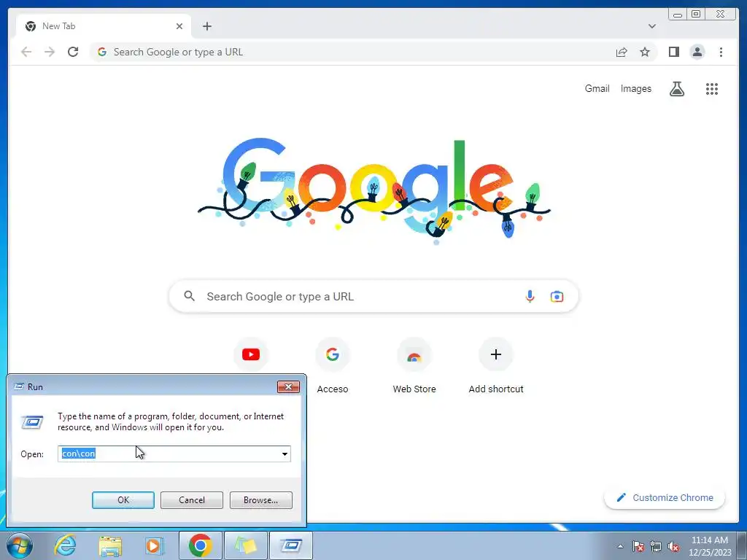Open Chrome three-dot menu
The width and height of the screenshot is (747, 560).
pos(721,52)
